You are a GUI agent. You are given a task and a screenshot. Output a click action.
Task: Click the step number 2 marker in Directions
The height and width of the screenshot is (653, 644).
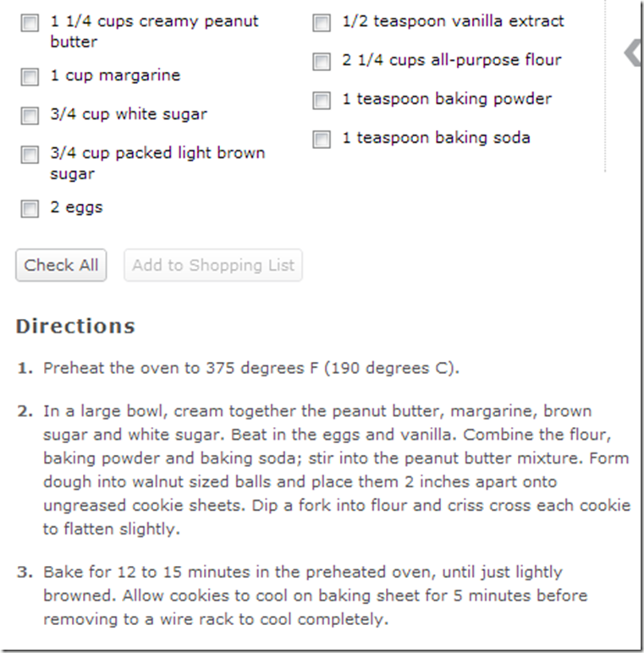tap(26, 412)
